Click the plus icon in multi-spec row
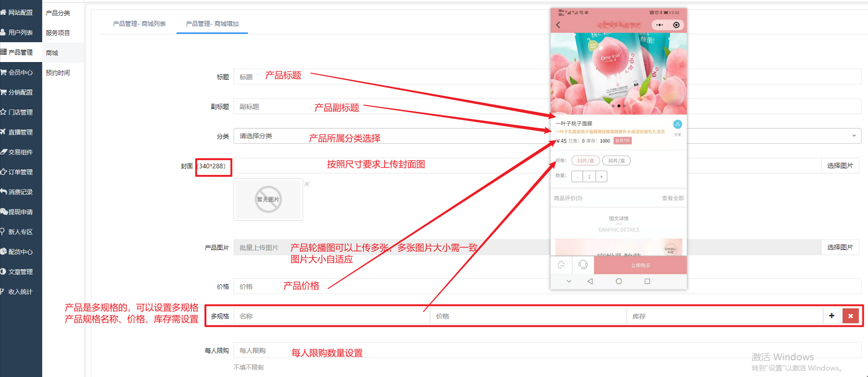Viewport: 868px width, 377px height. click(x=832, y=316)
